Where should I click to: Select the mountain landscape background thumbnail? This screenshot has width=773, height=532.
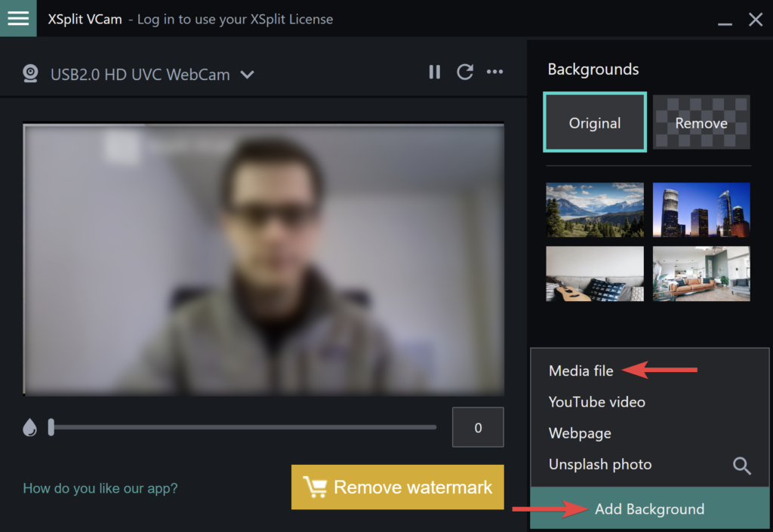point(595,210)
